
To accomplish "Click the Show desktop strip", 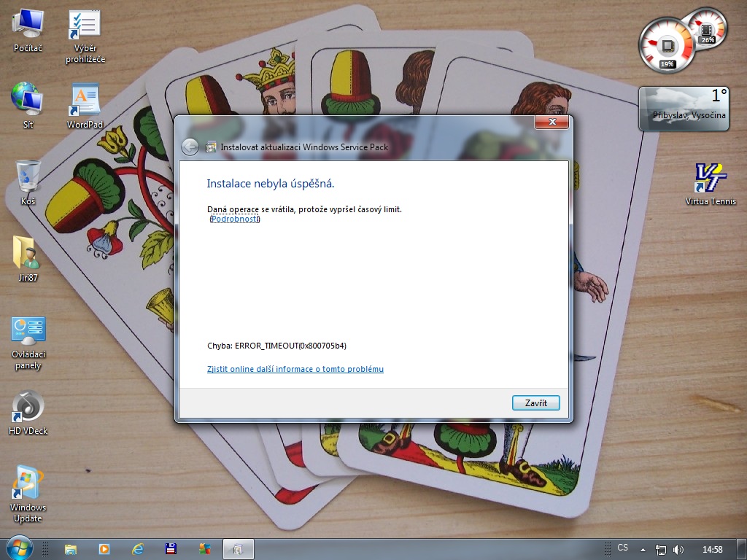I will click(742, 549).
